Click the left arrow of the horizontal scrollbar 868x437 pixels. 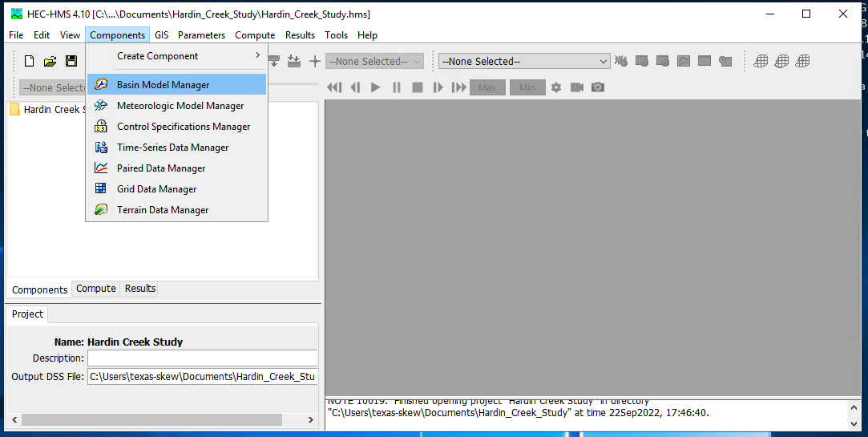[14, 420]
